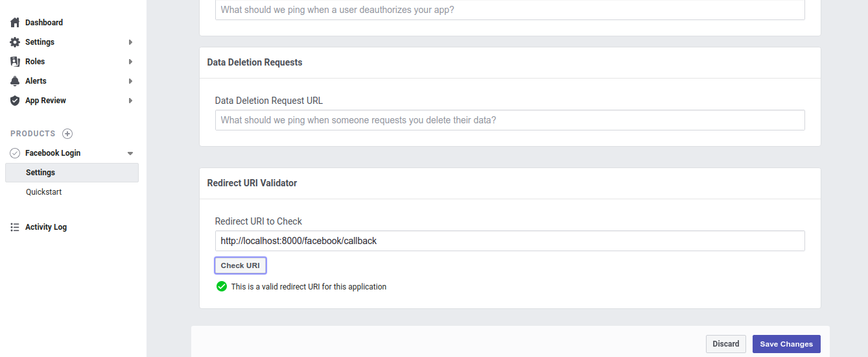Viewport: 868px width, 357px height.
Task: Expand the Alerts submenu arrow
Action: (x=130, y=81)
